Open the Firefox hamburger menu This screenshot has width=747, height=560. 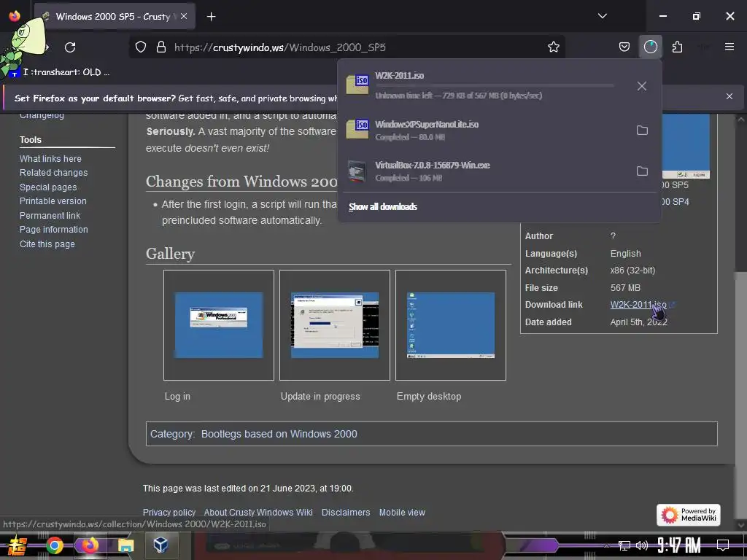click(729, 47)
